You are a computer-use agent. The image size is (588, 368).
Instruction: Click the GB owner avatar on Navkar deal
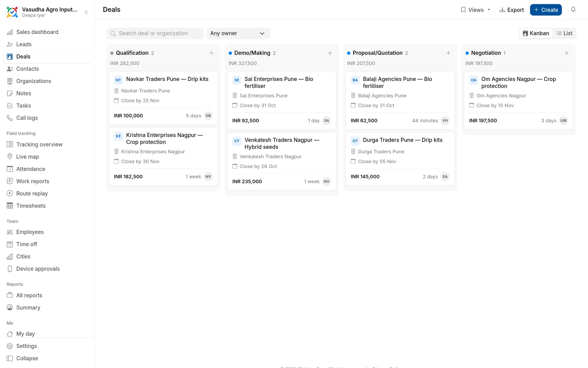(x=208, y=116)
